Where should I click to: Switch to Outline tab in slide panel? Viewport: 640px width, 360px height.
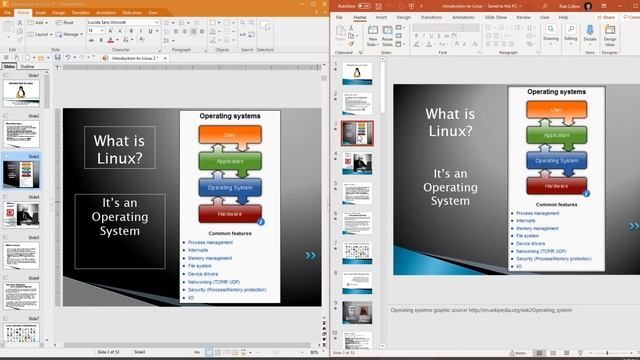(x=27, y=66)
